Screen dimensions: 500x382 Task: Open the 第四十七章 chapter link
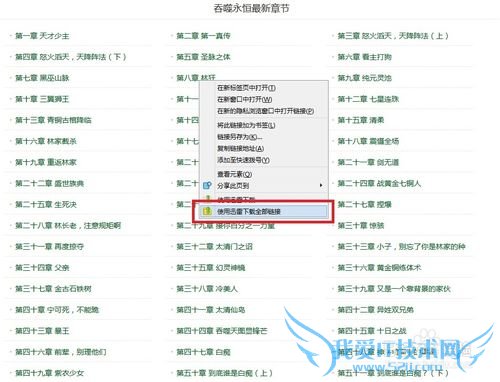(203, 352)
